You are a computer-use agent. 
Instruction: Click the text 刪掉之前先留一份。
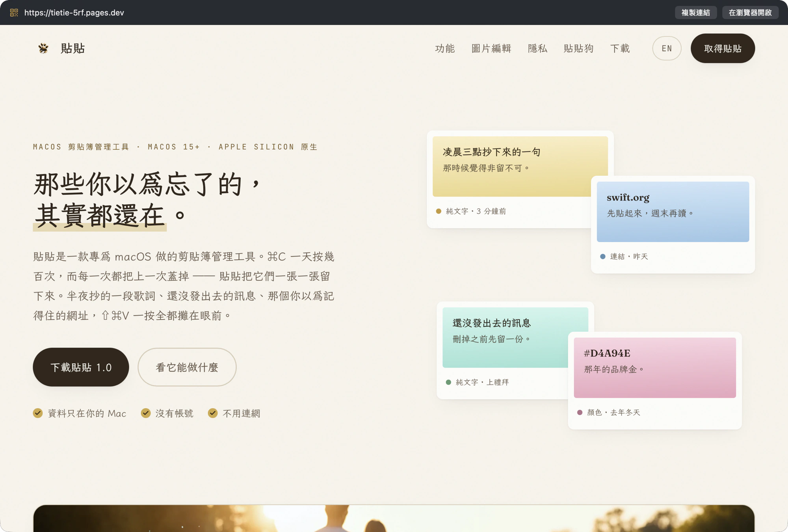492,339
